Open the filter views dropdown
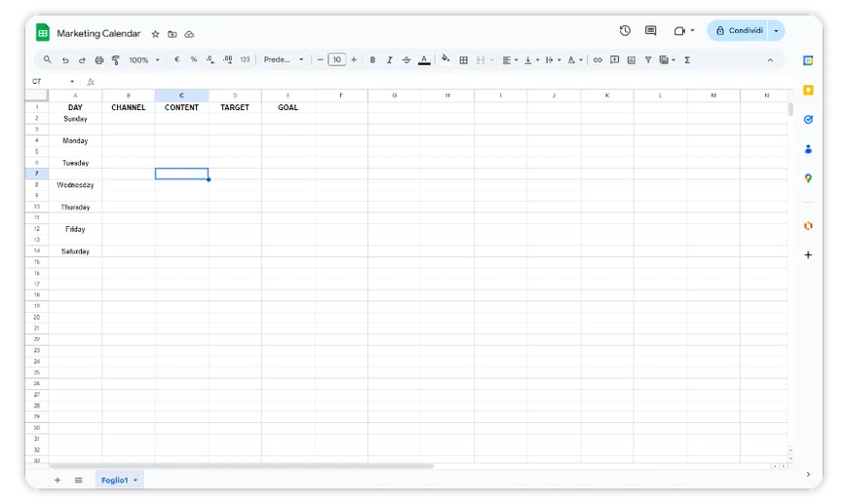The image size is (848, 504). (x=668, y=60)
